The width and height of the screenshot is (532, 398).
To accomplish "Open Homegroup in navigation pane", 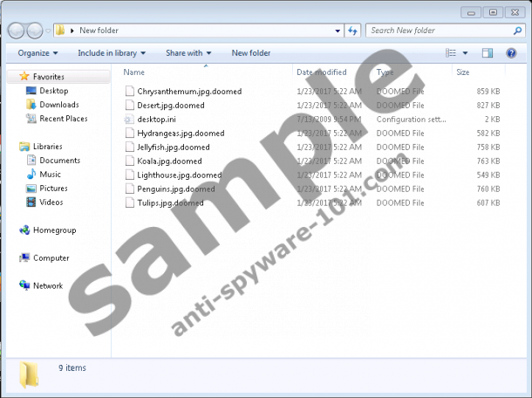I will (x=54, y=230).
